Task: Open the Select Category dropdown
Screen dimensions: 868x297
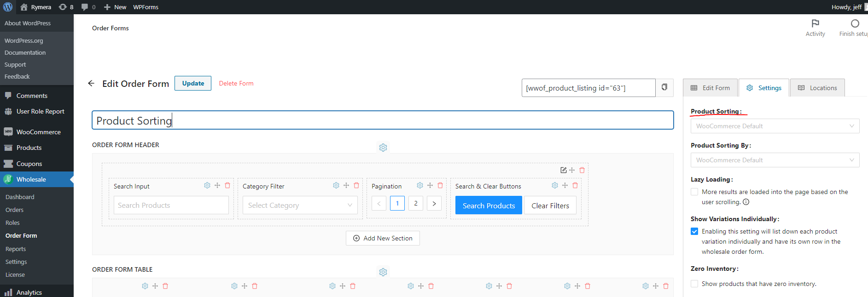Action: click(300, 205)
